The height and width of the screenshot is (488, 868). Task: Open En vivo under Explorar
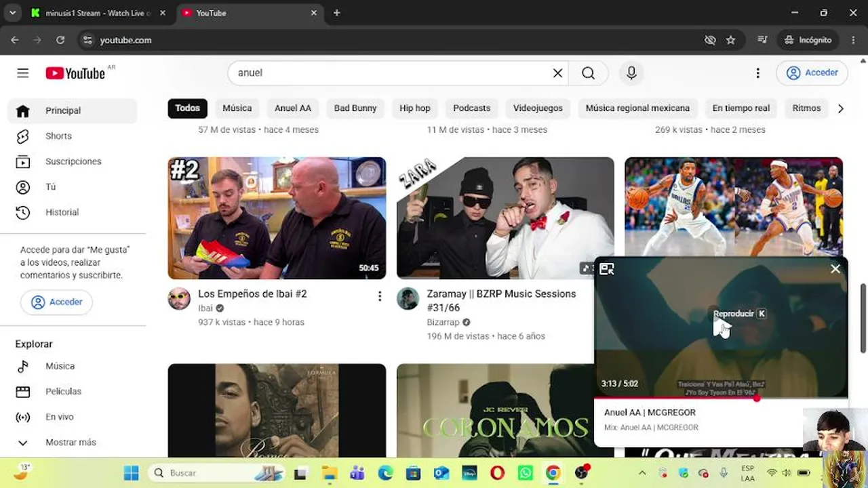click(73, 417)
